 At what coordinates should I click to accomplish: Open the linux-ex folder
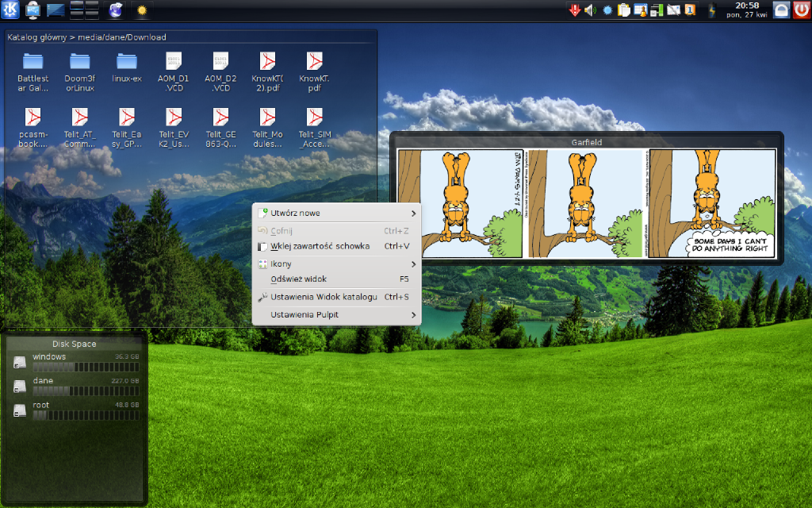(x=127, y=68)
